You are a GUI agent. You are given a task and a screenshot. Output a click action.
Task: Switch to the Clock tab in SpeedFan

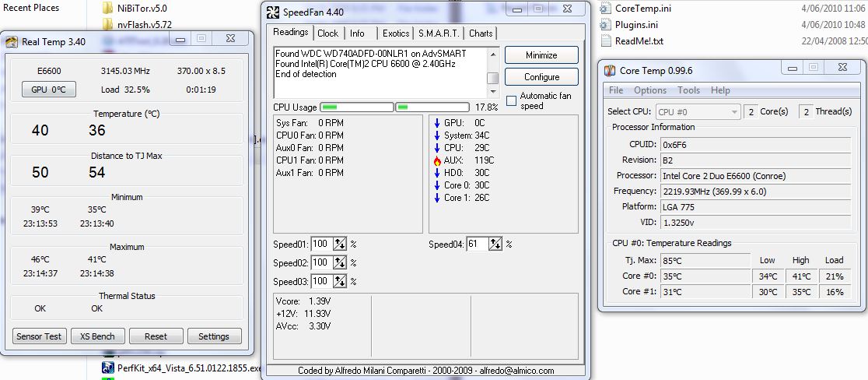click(327, 33)
